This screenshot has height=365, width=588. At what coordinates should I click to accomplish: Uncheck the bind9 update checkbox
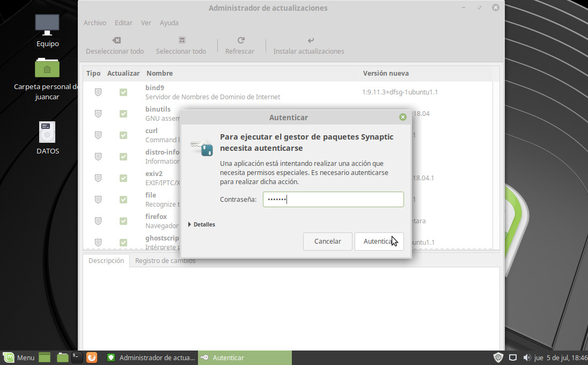point(123,92)
